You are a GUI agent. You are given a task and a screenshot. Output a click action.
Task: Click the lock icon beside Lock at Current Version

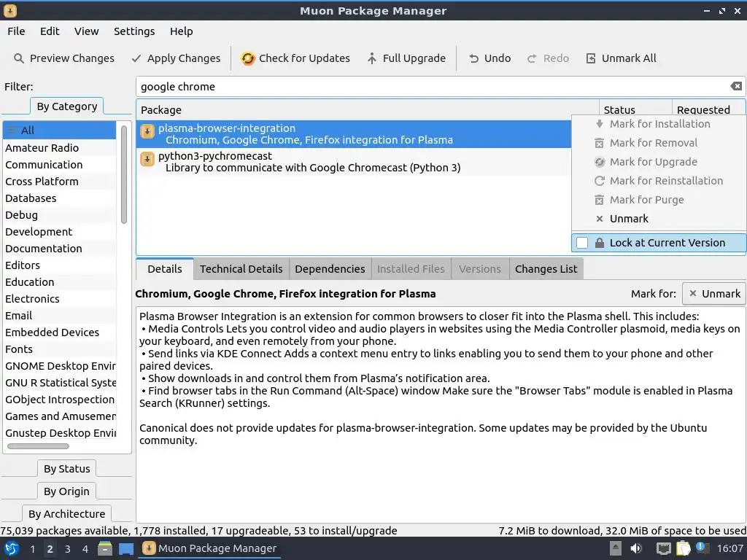[x=600, y=242]
